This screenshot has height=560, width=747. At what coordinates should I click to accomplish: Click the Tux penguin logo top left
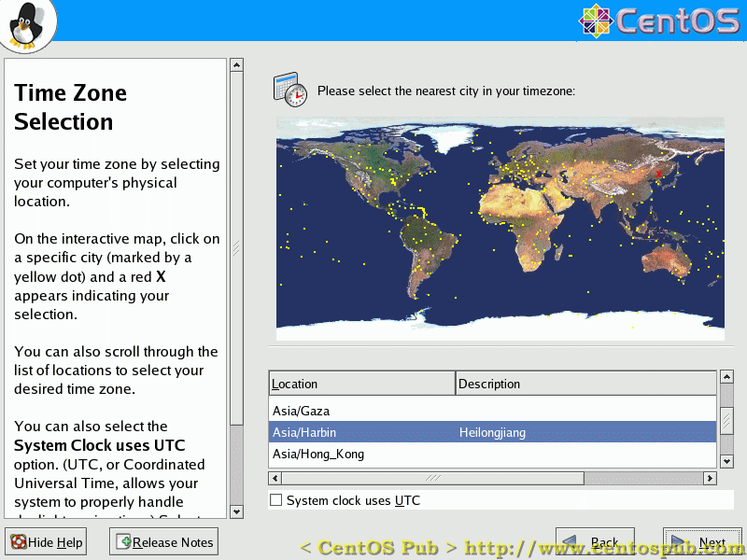pos(27,25)
